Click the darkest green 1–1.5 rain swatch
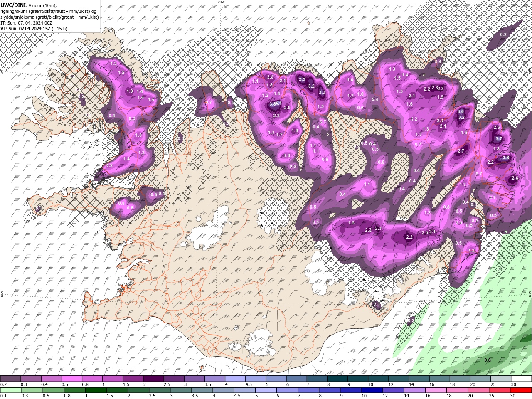The image size is (532, 399). [96, 390]
